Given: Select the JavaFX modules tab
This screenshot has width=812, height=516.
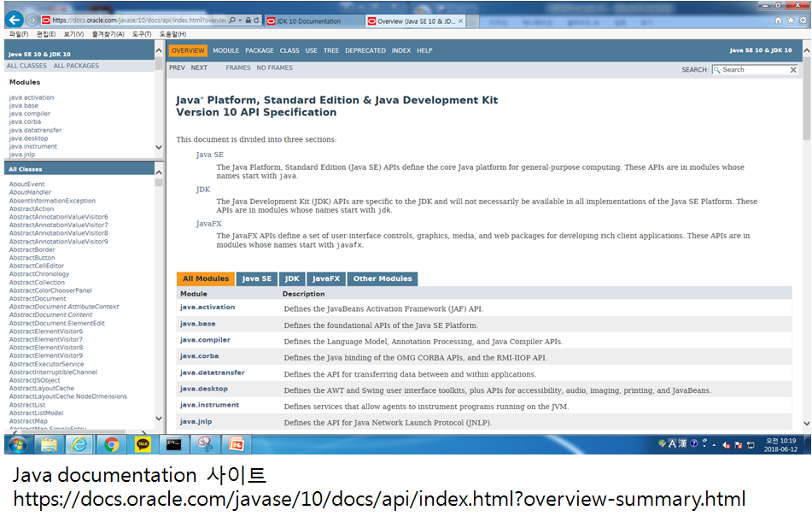Looking at the screenshot, I should 325,279.
